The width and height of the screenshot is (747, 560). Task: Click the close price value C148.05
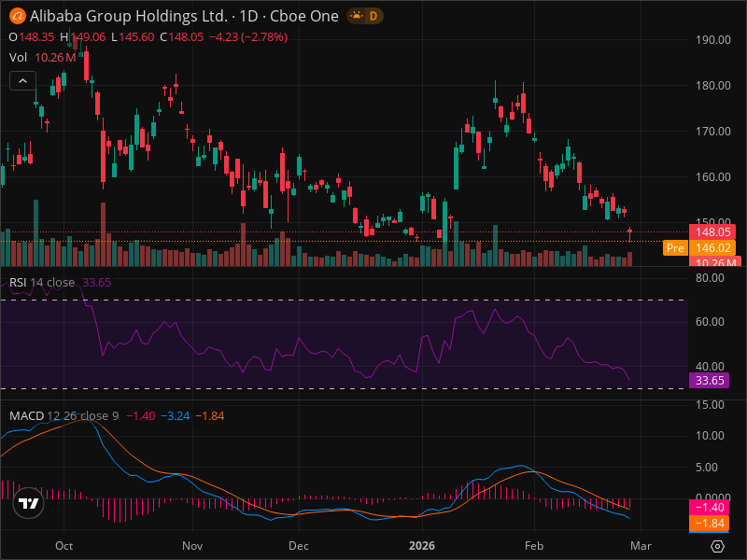[181, 37]
